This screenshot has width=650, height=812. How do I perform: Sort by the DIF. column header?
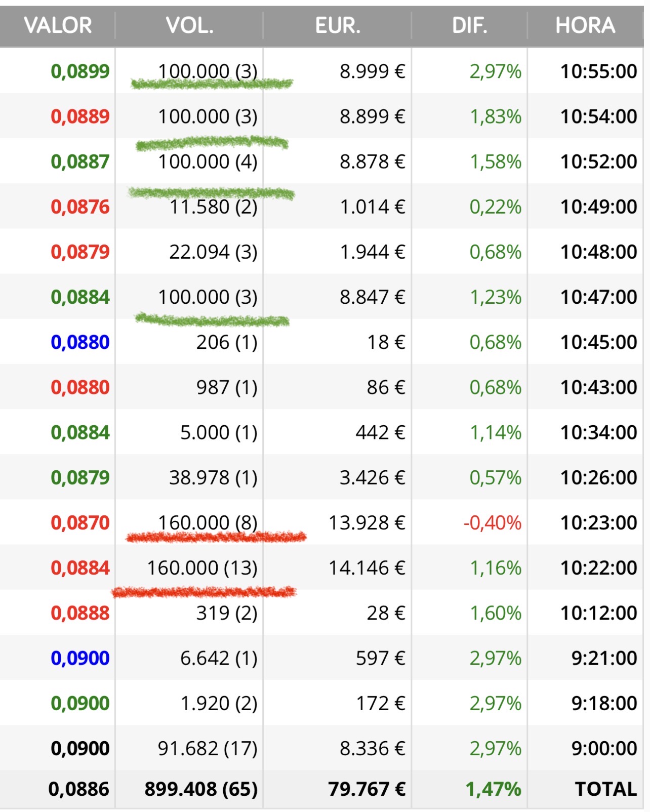tap(470, 25)
